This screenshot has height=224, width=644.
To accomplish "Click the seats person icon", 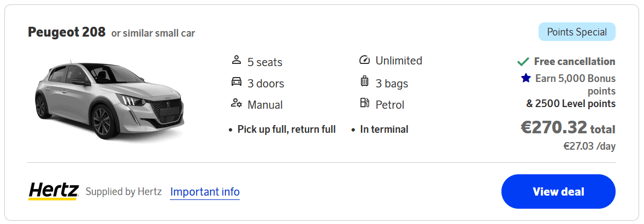I will click(237, 60).
